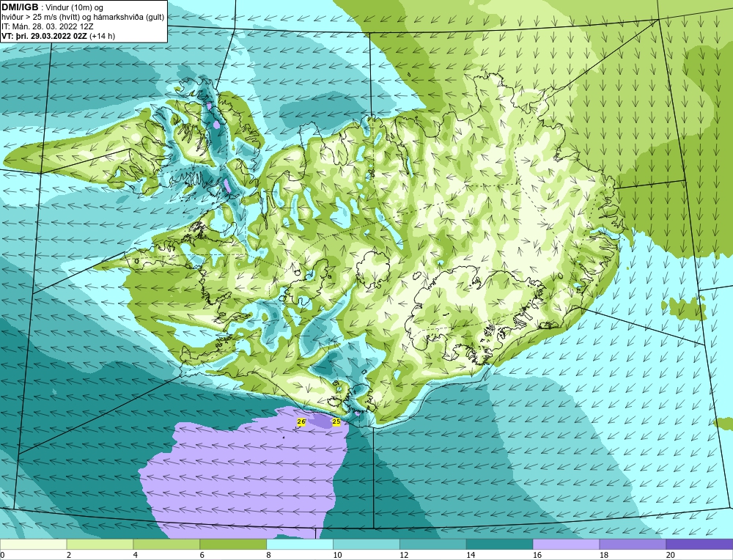Click the scale label 14
This screenshot has height=560, width=733.
[x=471, y=555]
